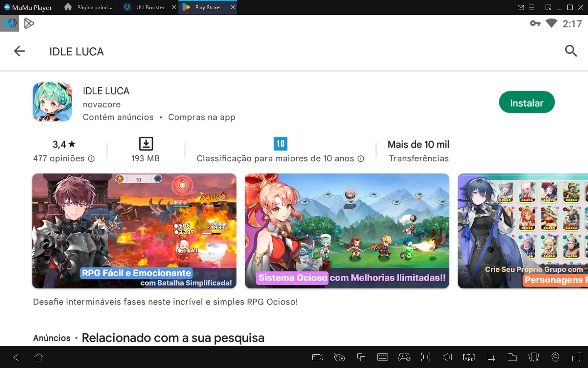The image size is (588, 368).
Task: Open the MuMu Player hamburger menu
Action: 531,7
